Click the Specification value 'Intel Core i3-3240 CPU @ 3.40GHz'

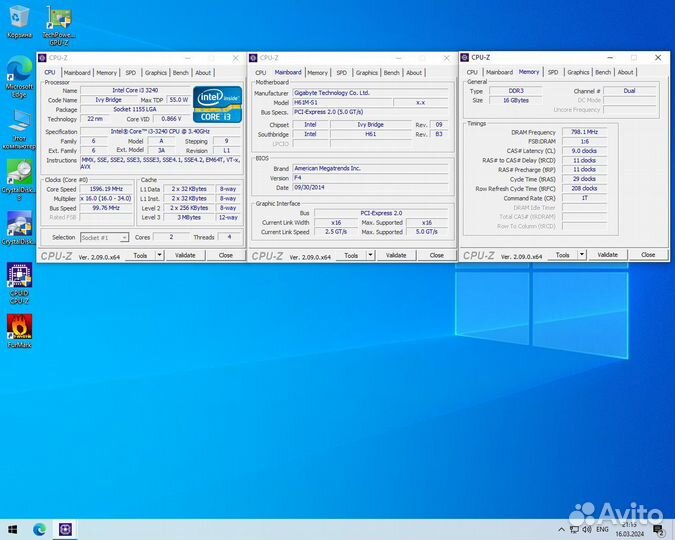point(160,131)
